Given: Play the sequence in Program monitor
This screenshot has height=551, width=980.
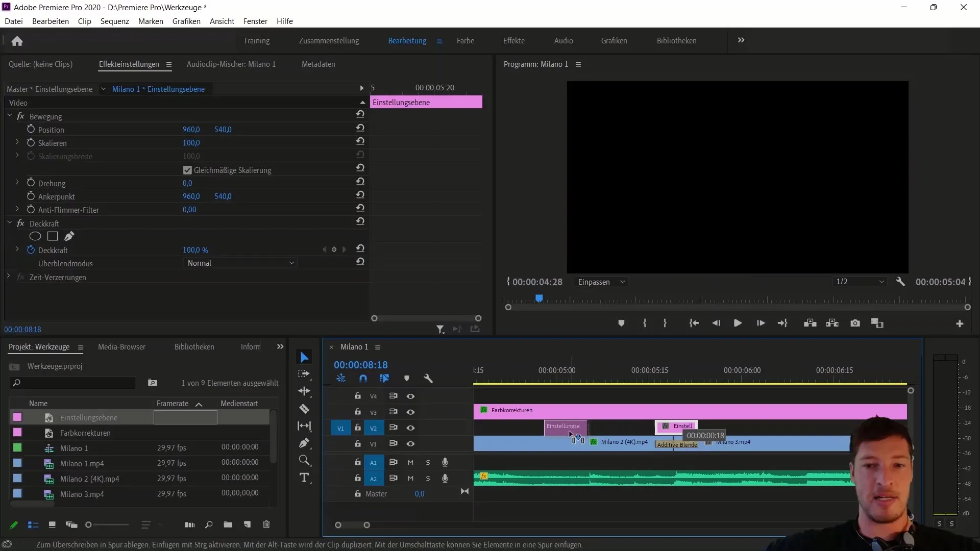Looking at the screenshot, I should pos(738,323).
